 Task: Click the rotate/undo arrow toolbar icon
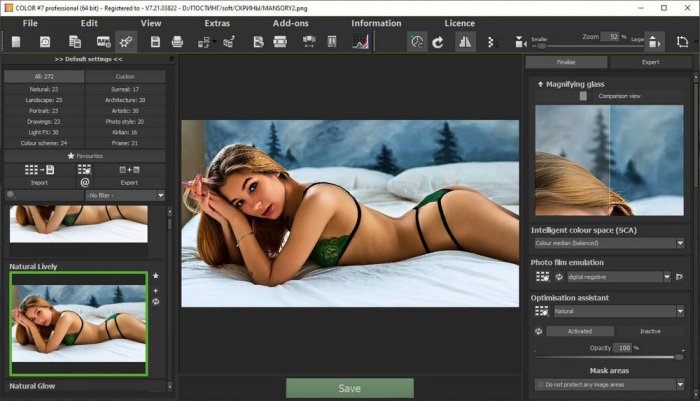438,42
